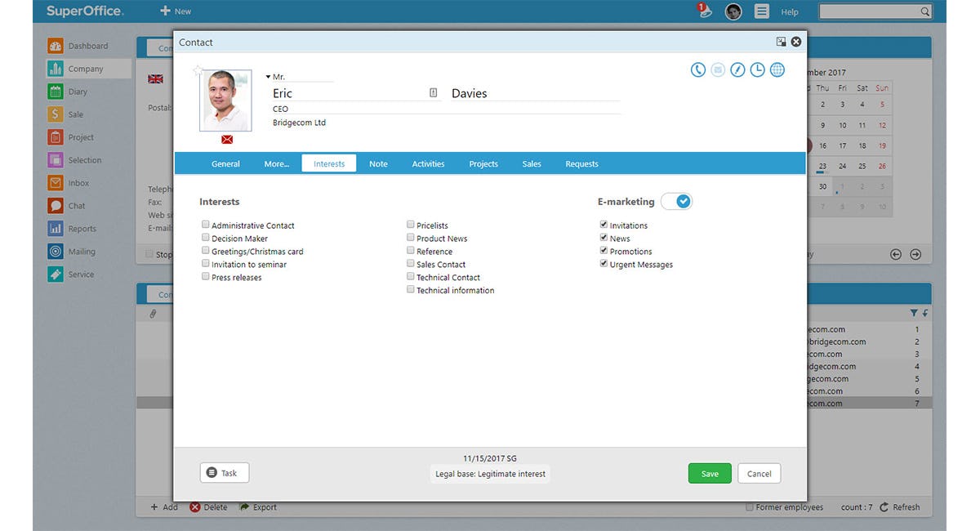This screenshot has width=980, height=531.
Task: Click the phone call icon on contact card
Action: point(697,69)
